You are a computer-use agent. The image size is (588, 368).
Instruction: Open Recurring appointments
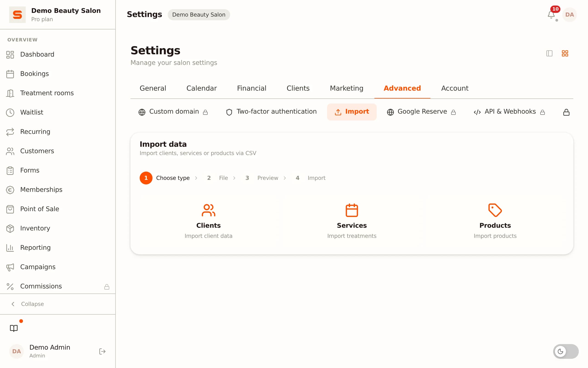pyautogui.click(x=58, y=132)
